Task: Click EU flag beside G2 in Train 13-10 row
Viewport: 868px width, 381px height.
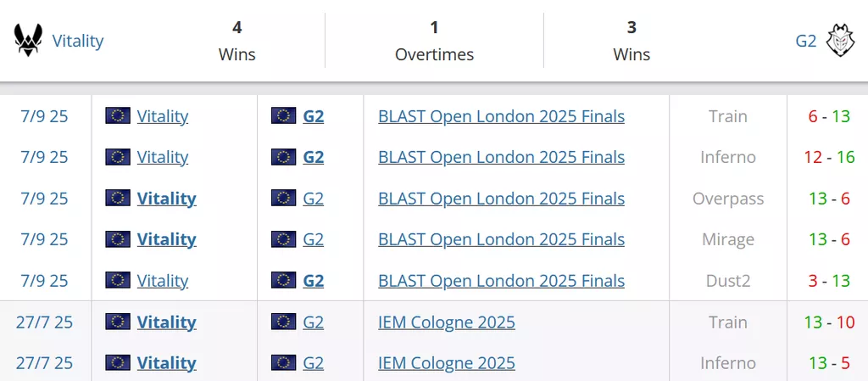Action: (x=284, y=322)
